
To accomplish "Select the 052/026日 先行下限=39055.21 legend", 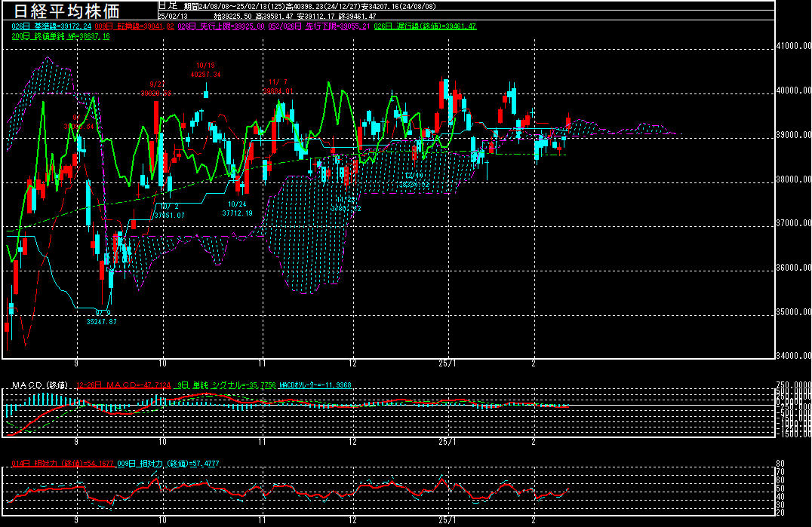I will (x=319, y=26).
